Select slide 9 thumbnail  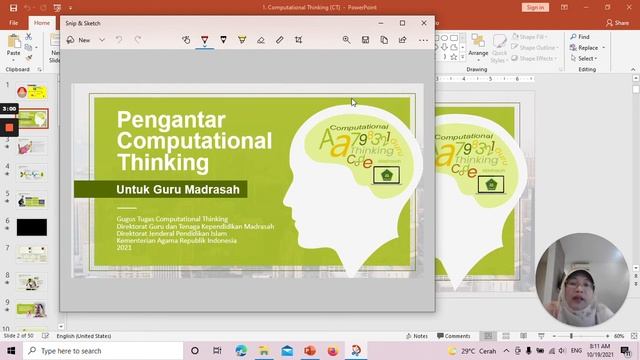[x=32, y=310]
